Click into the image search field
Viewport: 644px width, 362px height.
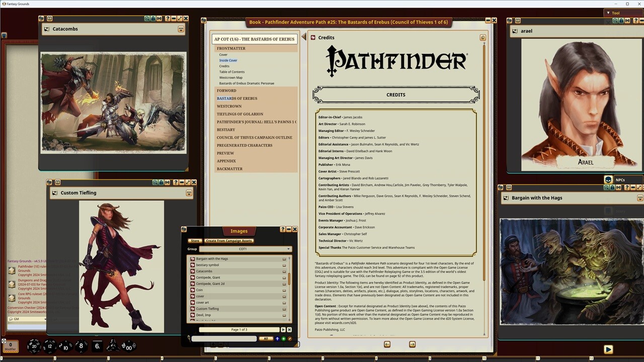[x=224, y=338]
